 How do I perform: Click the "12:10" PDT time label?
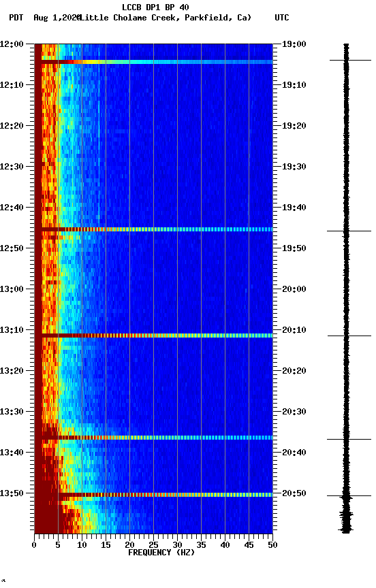[x=12, y=85]
